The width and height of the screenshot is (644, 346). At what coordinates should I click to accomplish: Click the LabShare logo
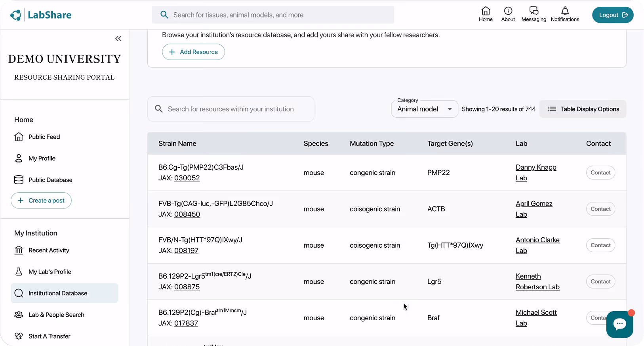[x=41, y=15]
